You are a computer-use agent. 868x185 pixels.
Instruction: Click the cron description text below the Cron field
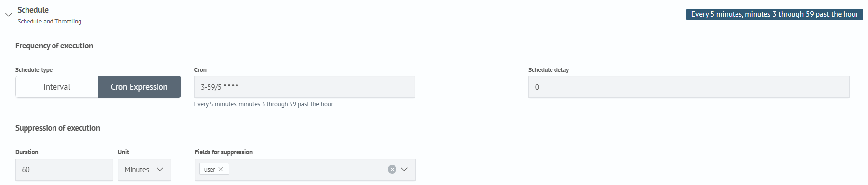pyautogui.click(x=263, y=104)
